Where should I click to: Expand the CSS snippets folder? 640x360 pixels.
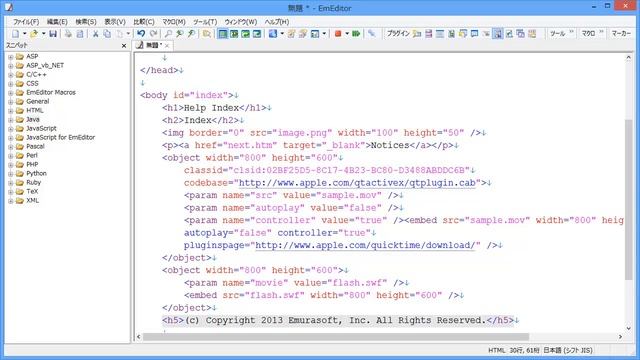coord(11,84)
